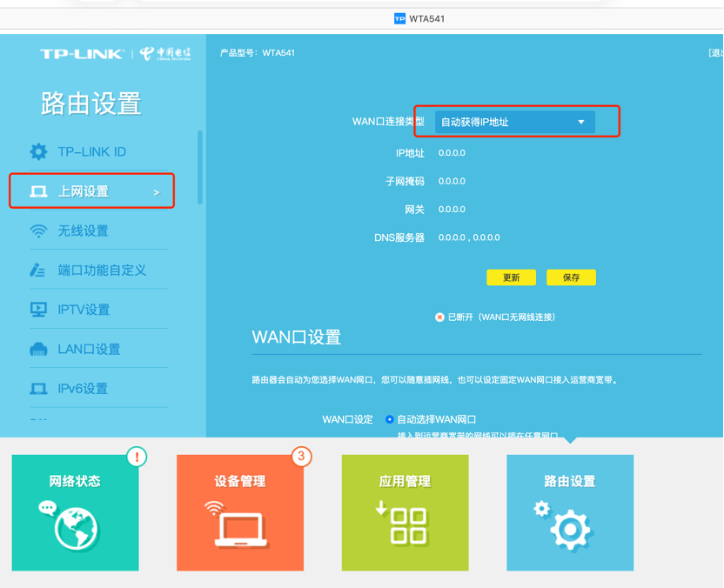Click the 产品型号: WTA541 text

pyautogui.click(x=258, y=52)
